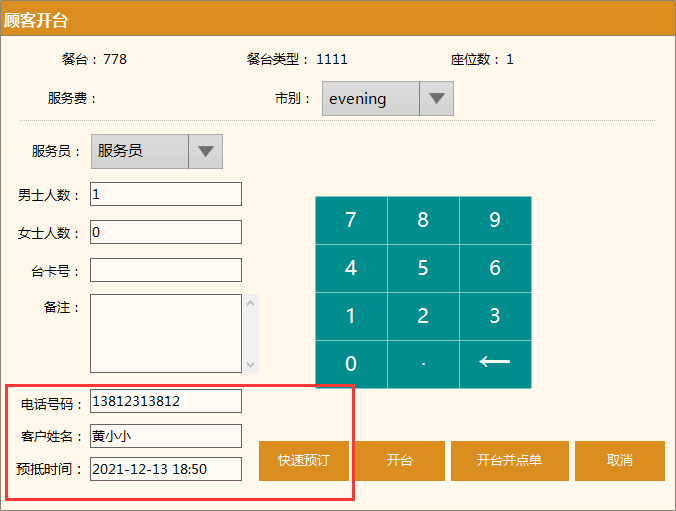Click the 快速预订 button

304,461
